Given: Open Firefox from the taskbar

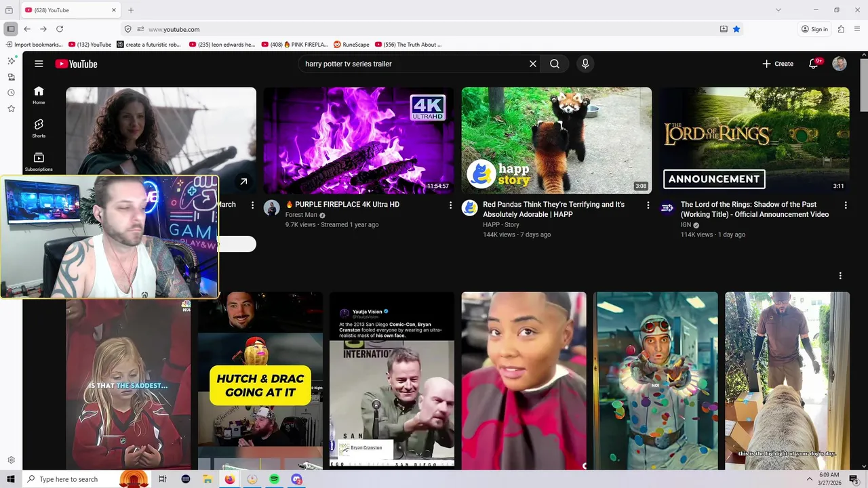Looking at the screenshot, I should [x=230, y=479].
